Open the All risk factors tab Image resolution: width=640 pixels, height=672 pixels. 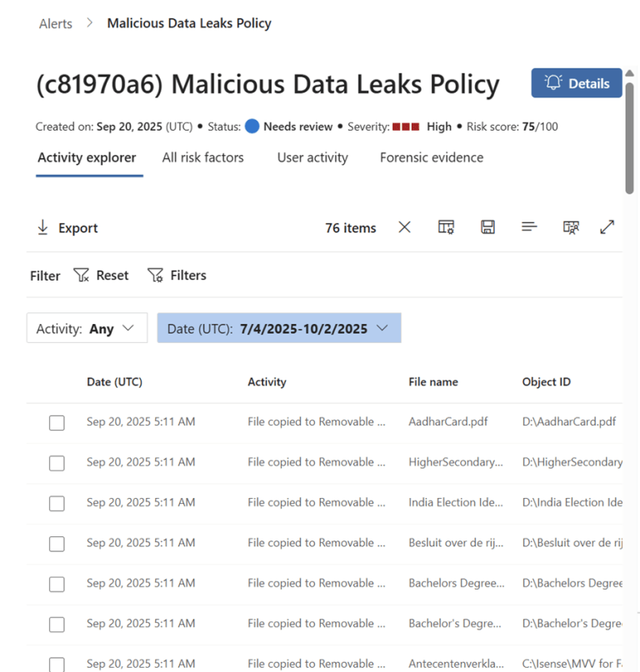pyautogui.click(x=202, y=157)
